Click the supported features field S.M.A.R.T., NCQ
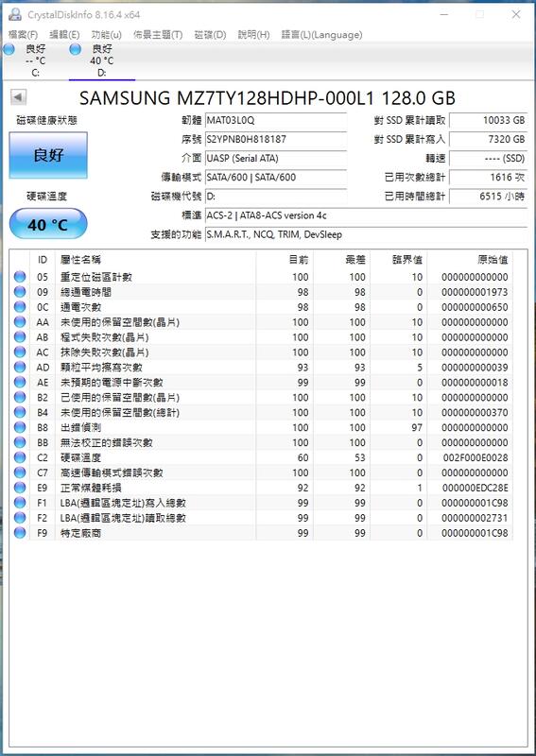This screenshot has width=536, height=756. (367, 234)
